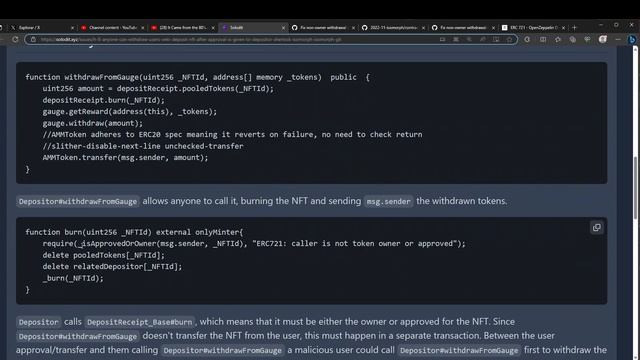Close the Explorer / X tab

(73, 28)
